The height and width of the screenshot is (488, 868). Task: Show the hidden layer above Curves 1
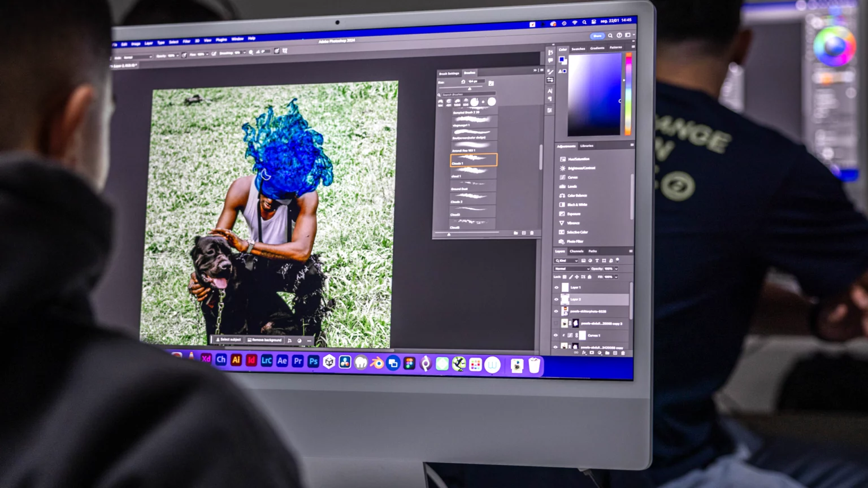(556, 323)
